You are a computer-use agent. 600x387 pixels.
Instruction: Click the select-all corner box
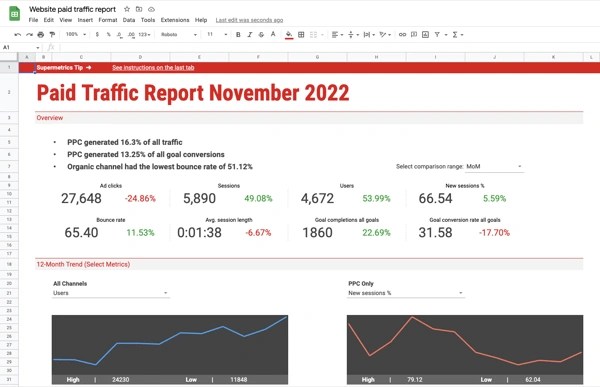(x=9, y=57)
